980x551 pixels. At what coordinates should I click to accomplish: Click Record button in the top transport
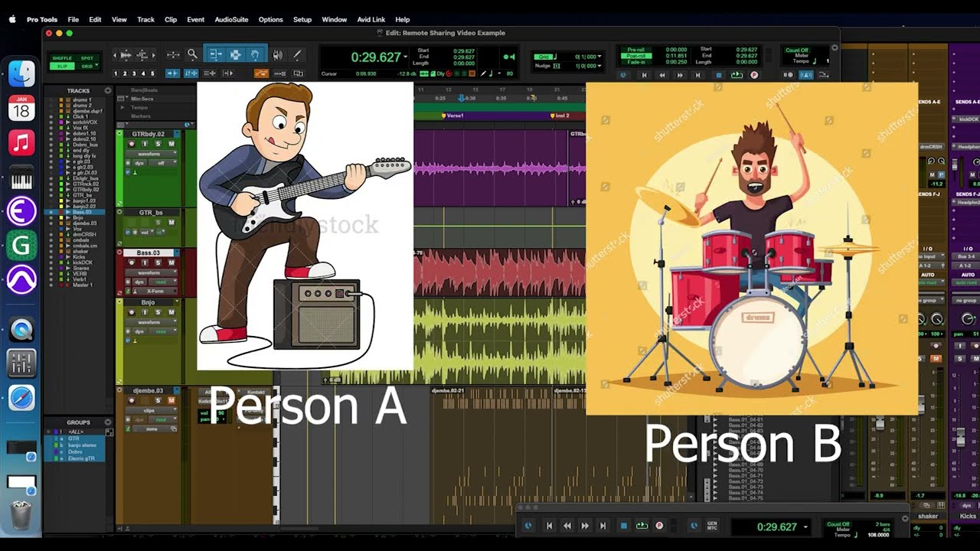(754, 75)
